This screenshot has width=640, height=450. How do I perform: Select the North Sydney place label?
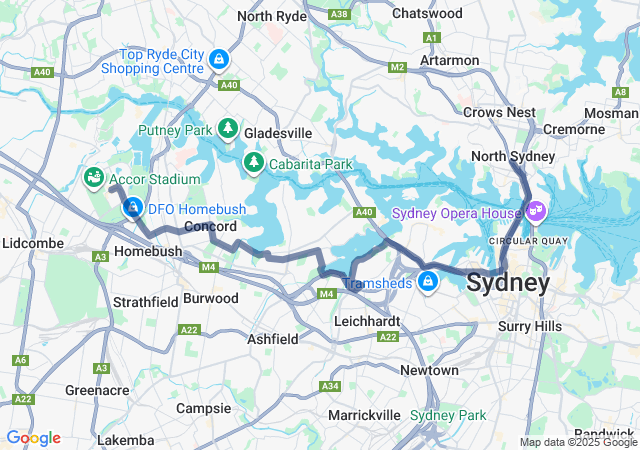pyautogui.click(x=513, y=156)
